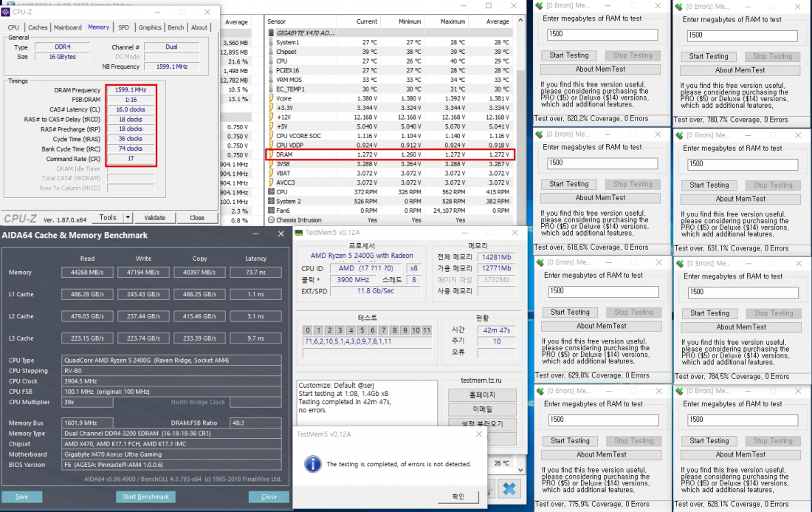Click the Sensor column header

(x=300, y=21)
